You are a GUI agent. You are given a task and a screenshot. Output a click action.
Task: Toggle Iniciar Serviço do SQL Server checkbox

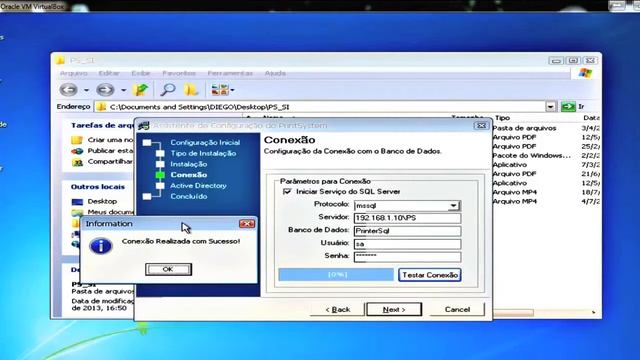287,191
